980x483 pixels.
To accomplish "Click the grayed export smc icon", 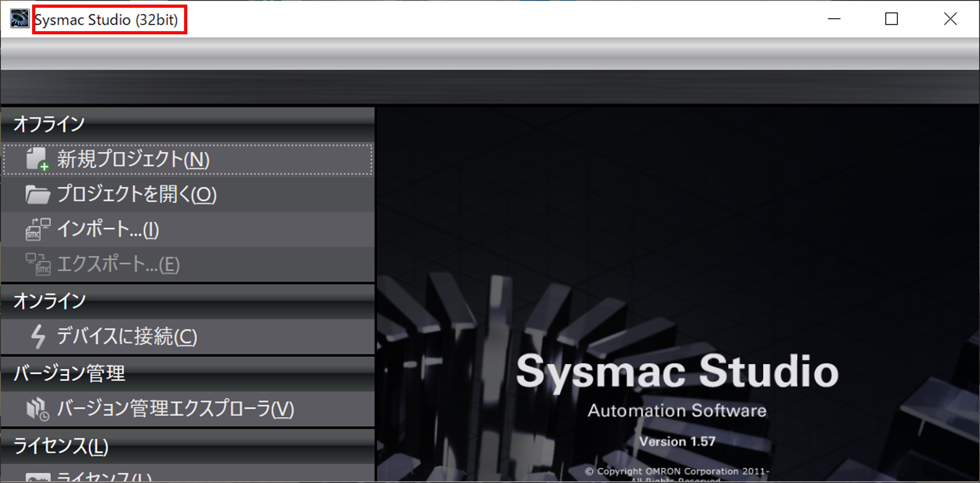I will (x=38, y=264).
